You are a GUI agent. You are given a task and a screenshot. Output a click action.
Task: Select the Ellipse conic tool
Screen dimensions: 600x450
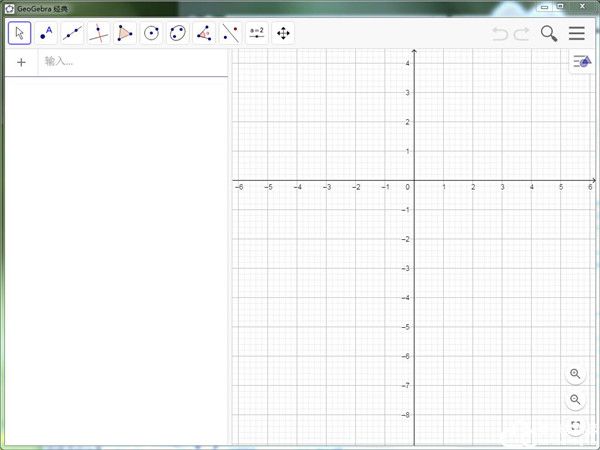click(x=178, y=33)
